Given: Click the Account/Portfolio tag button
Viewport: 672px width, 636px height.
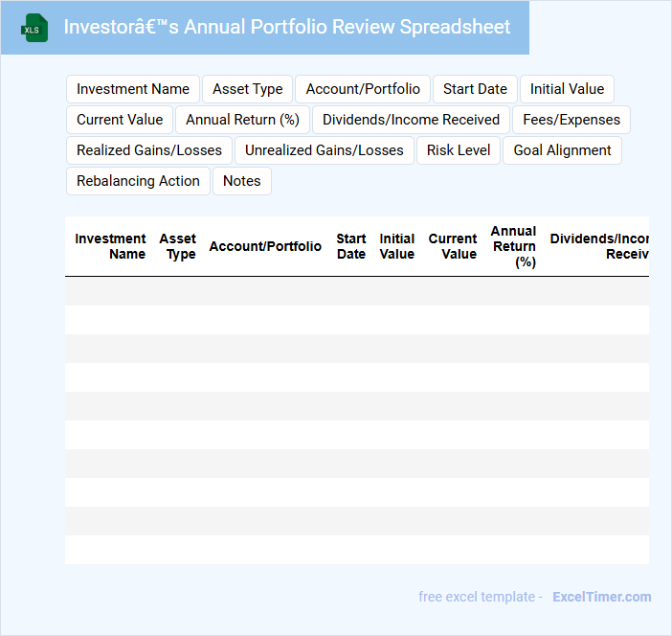Looking at the screenshot, I should click(363, 89).
